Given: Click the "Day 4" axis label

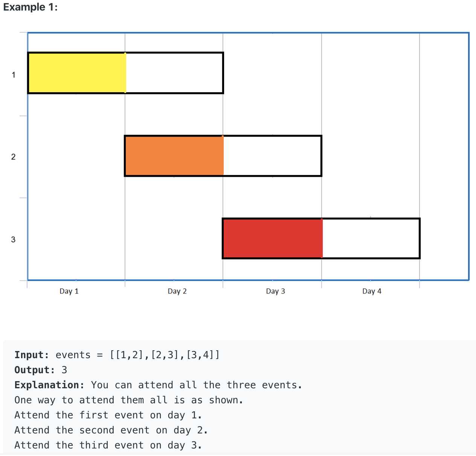Looking at the screenshot, I should click(372, 291).
